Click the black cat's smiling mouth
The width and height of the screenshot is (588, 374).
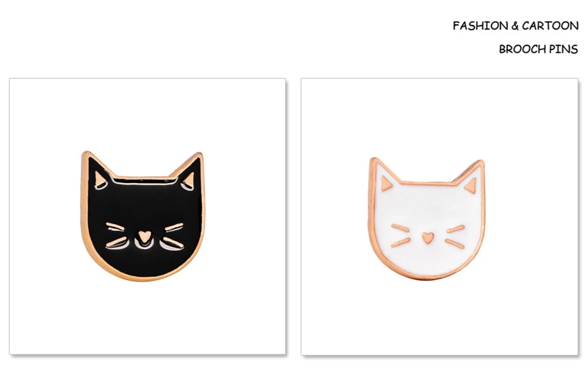[144, 245]
